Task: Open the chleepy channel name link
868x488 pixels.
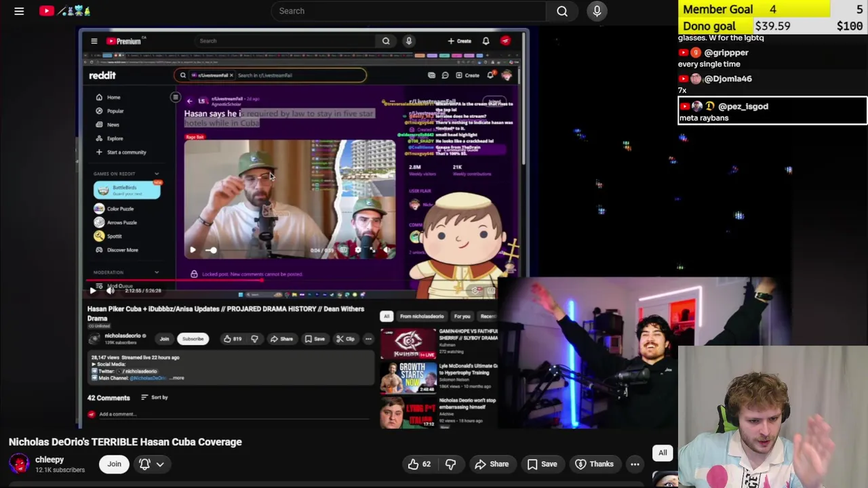Action: 50,460
